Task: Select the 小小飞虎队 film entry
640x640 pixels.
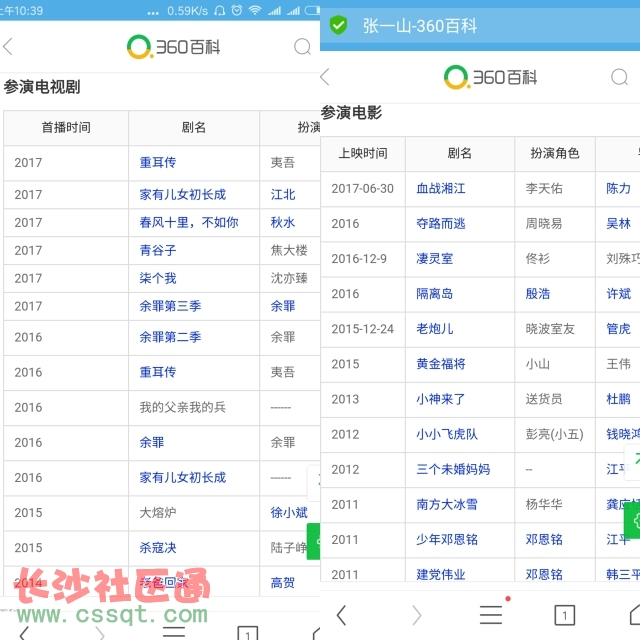Action: (x=447, y=434)
